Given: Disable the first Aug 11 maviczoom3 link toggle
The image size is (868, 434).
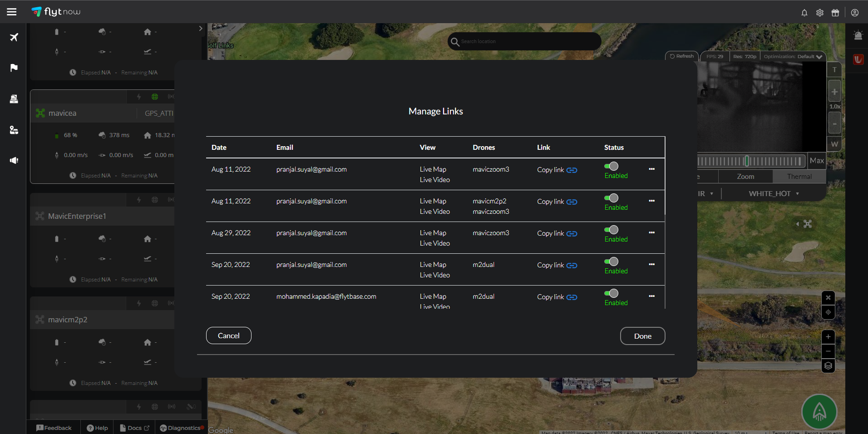Looking at the screenshot, I should [612, 166].
